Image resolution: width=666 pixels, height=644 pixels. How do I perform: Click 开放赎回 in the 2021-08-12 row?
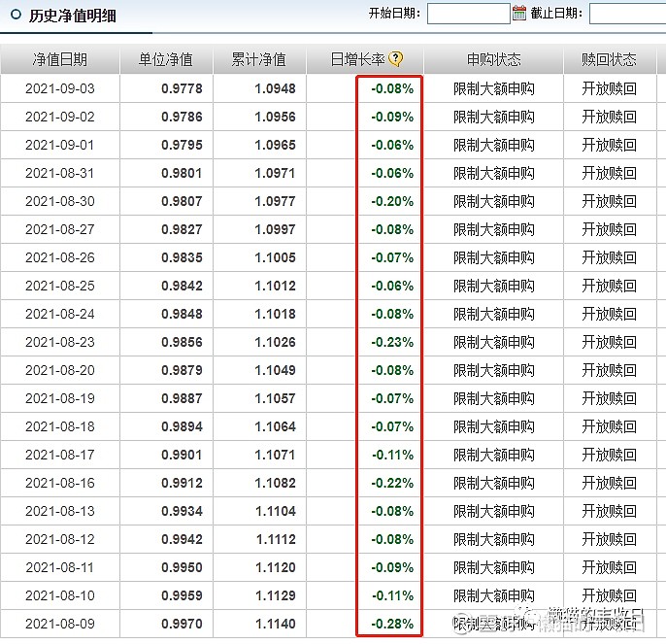609,539
